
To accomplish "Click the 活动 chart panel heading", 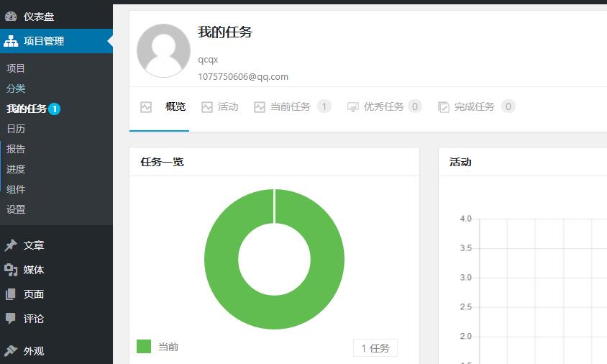I will tap(461, 162).
